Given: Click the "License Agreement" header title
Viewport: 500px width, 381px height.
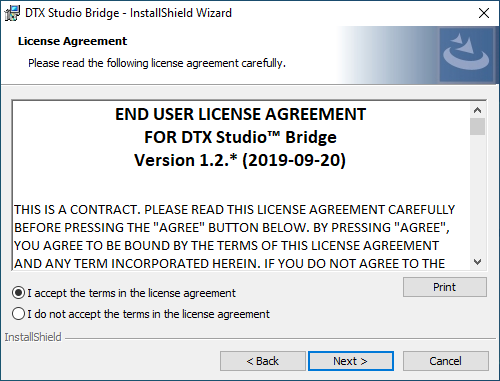Looking at the screenshot, I should [x=72, y=41].
